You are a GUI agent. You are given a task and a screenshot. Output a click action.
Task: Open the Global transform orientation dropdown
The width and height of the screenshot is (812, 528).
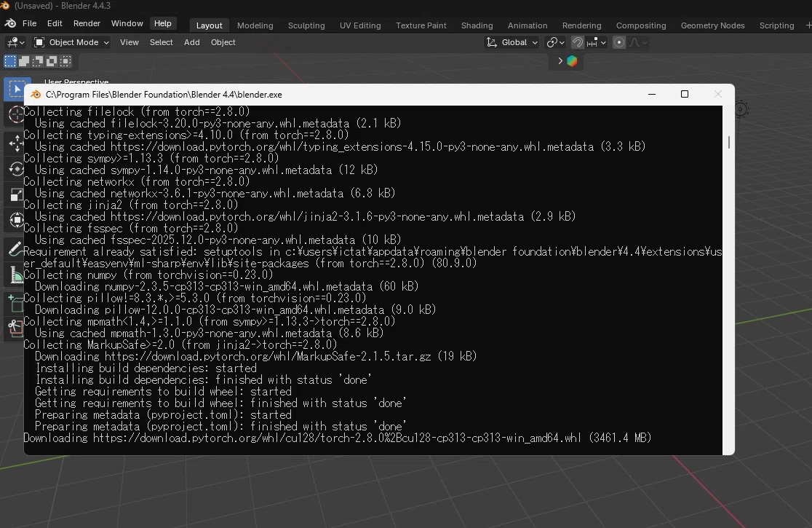tap(512, 42)
